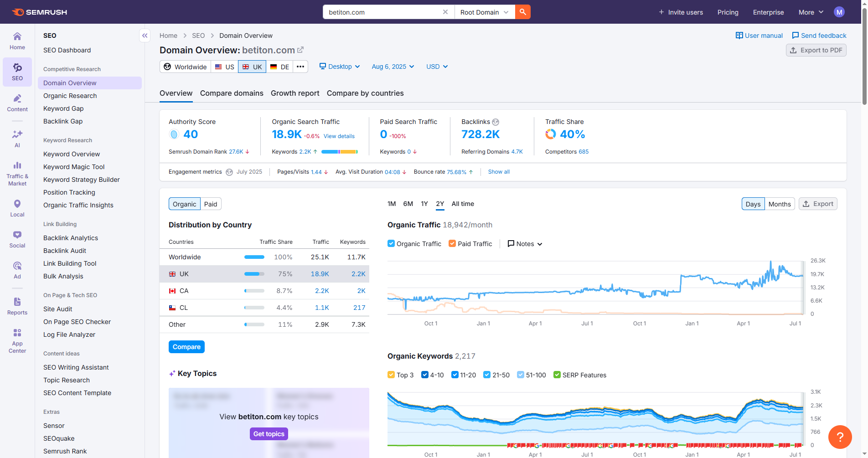
Task: Open Notes dropdown
Action: click(x=525, y=244)
